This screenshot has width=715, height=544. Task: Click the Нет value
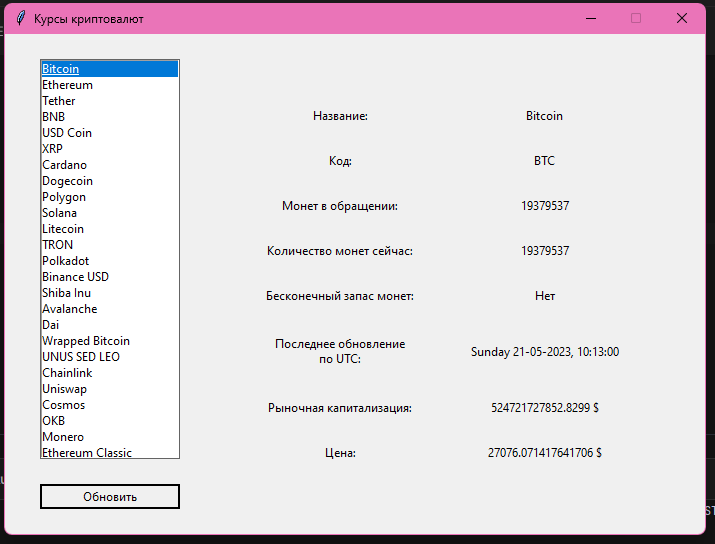click(x=545, y=296)
